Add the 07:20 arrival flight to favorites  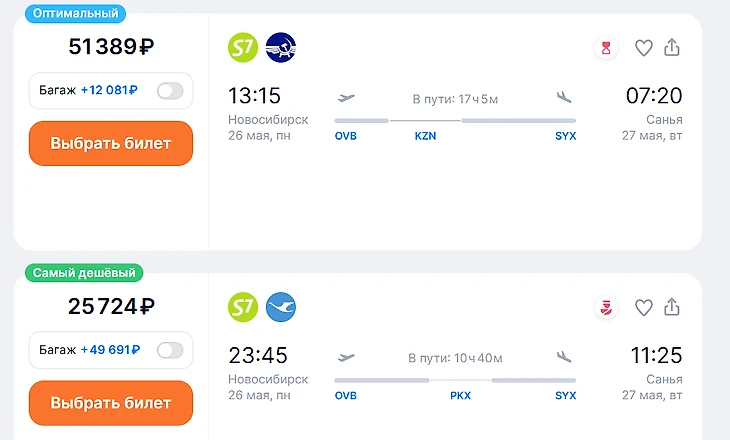[644, 47]
